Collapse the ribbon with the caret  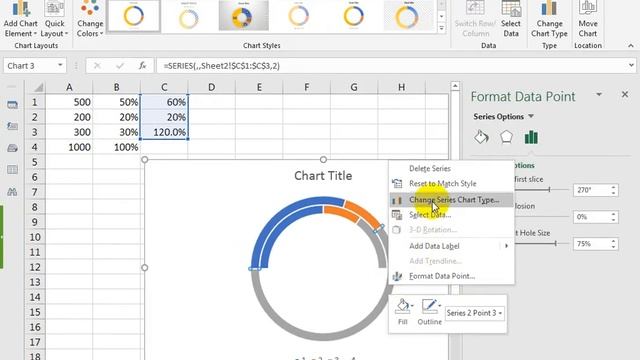tap(631, 46)
